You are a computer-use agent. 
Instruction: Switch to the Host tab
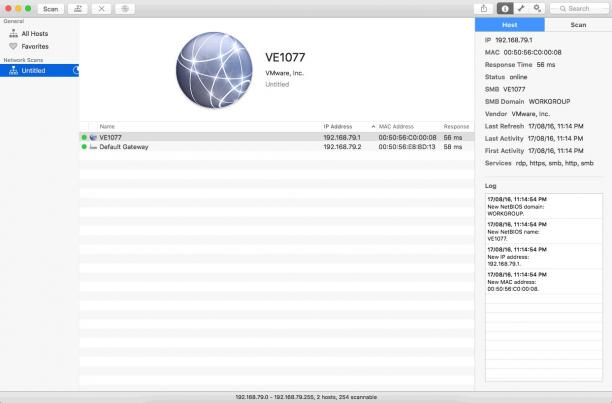pos(509,25)
